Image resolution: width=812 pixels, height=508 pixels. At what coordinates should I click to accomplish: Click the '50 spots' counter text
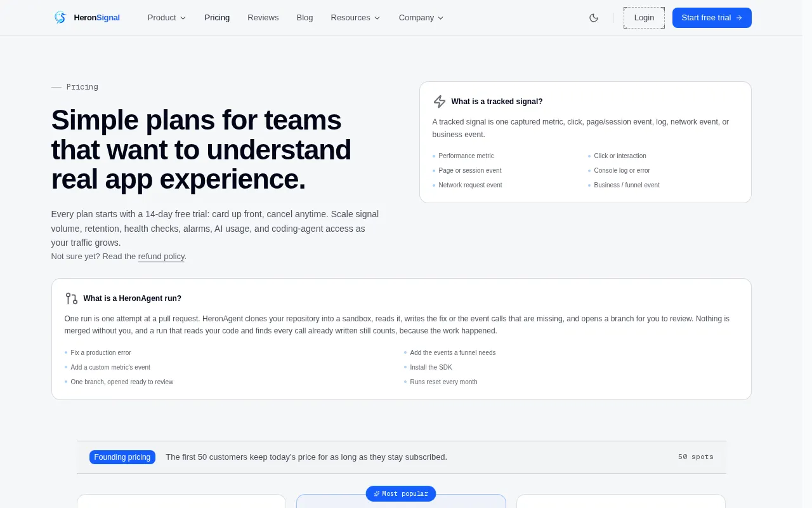695,457
